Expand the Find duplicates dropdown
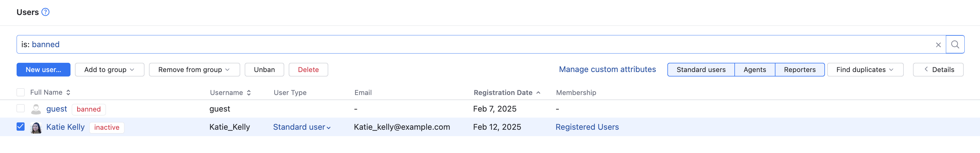 pos(865,70)
